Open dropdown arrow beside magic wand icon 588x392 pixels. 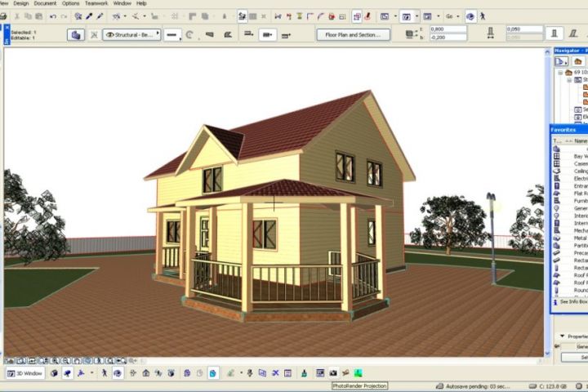click(125, 16)
